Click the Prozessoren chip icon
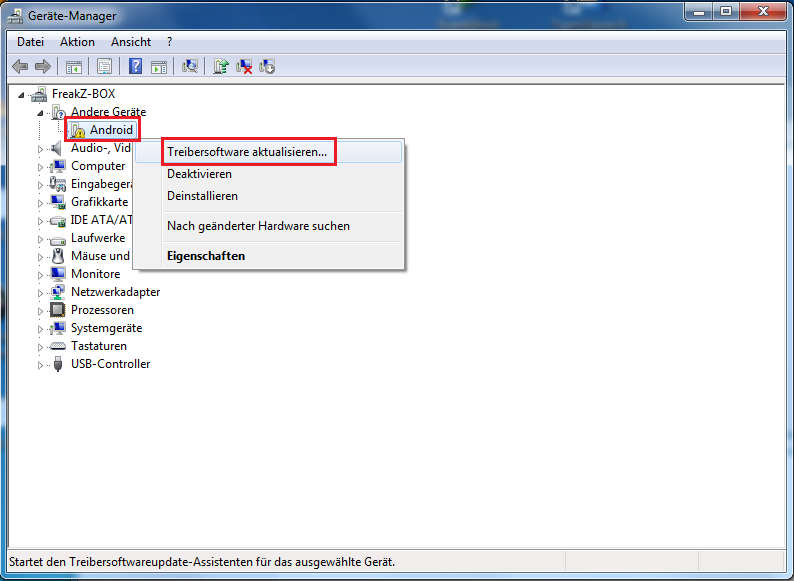794x581 pixels. tap(58, 310)
